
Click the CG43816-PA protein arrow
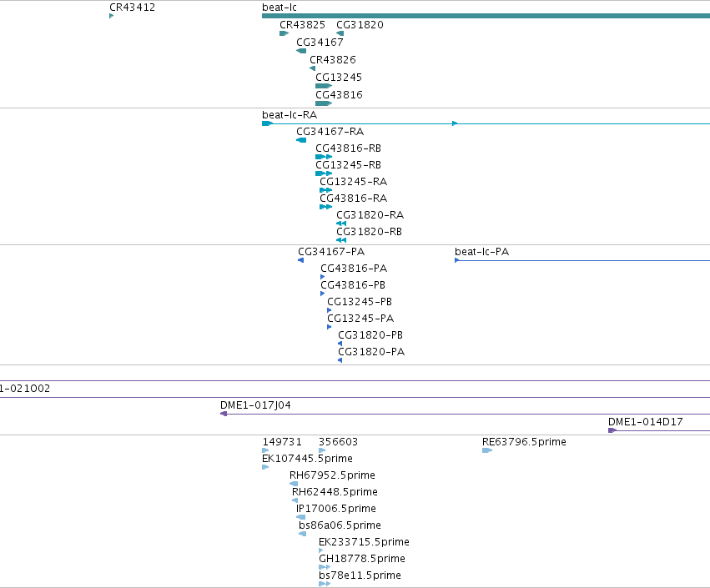tap(322, 277)
